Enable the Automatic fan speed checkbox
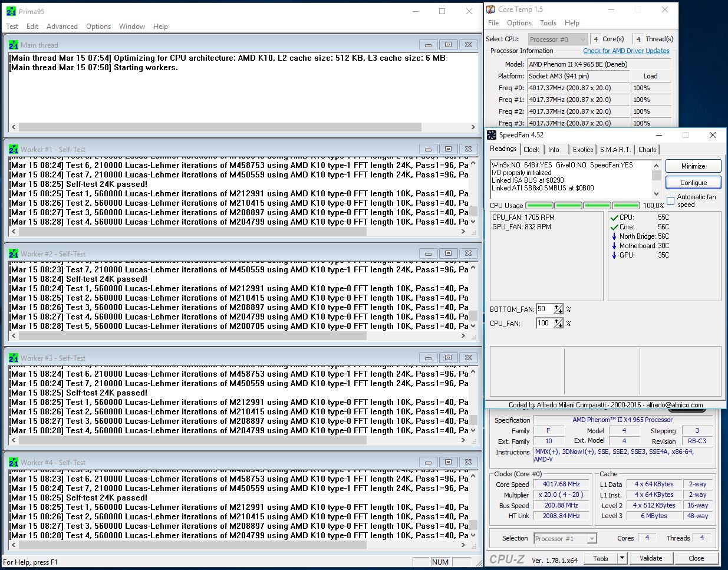 (x=670, y=200)
